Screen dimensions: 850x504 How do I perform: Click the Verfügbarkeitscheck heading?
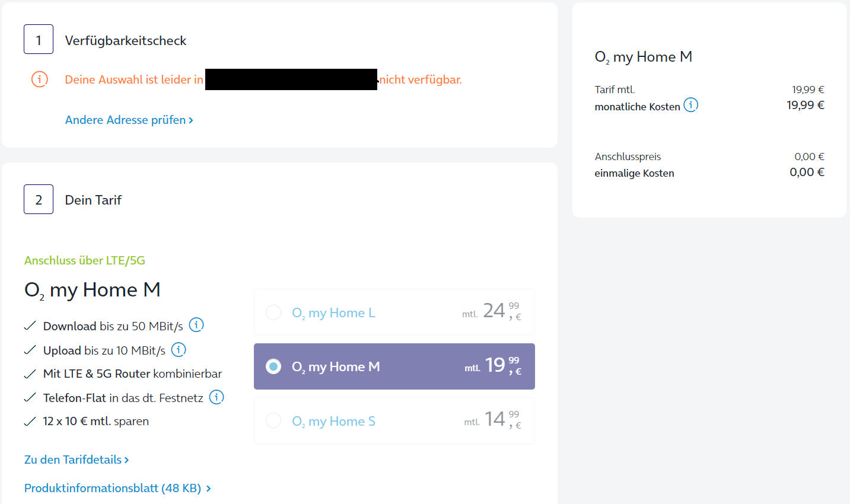[x=126, y=40]
